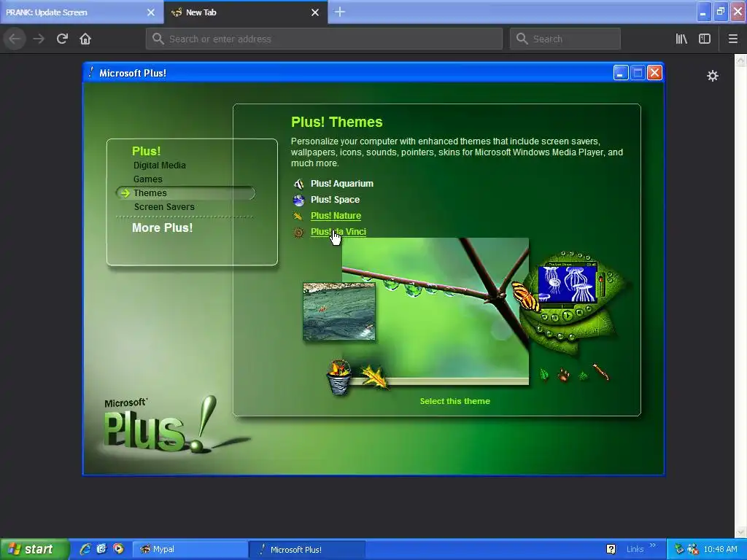Choose the Plus! da Vinci theme
Viewport: 747px width, 560px height.
[x=338, y=232]
